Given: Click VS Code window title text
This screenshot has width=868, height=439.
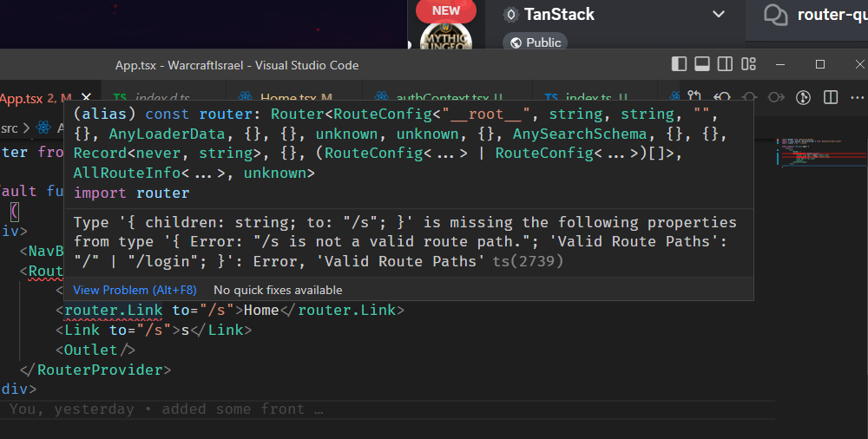Looking at the screenshot, I should [x=237, y=65].
